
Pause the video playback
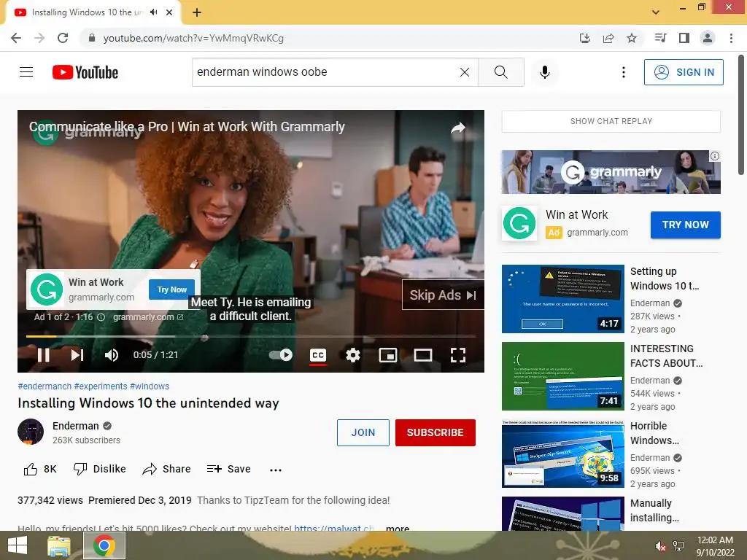click(x=43, y=355)
